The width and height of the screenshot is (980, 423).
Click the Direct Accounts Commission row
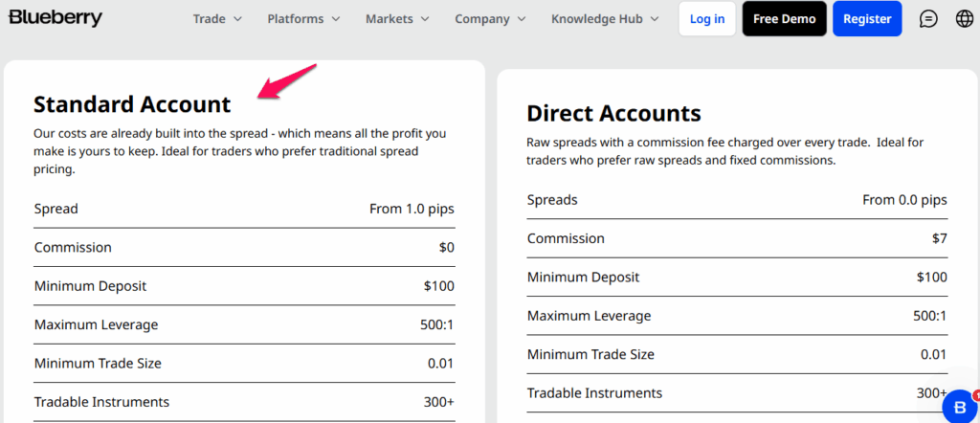click(x=738, y=238)
